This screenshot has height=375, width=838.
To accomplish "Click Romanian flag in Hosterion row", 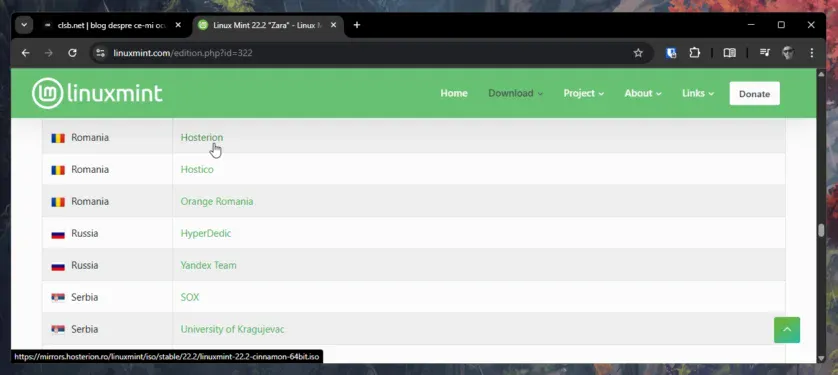I will (58, 138).
